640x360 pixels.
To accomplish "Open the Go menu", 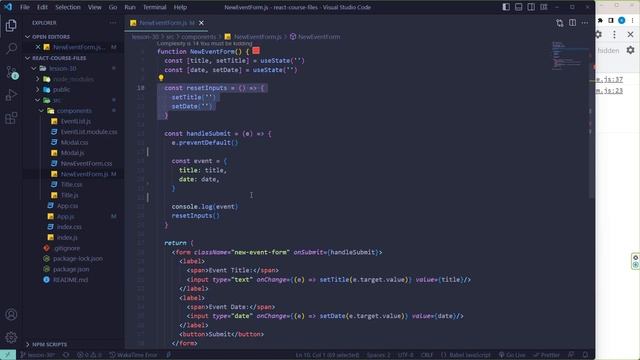I will (x=113, y=7).
